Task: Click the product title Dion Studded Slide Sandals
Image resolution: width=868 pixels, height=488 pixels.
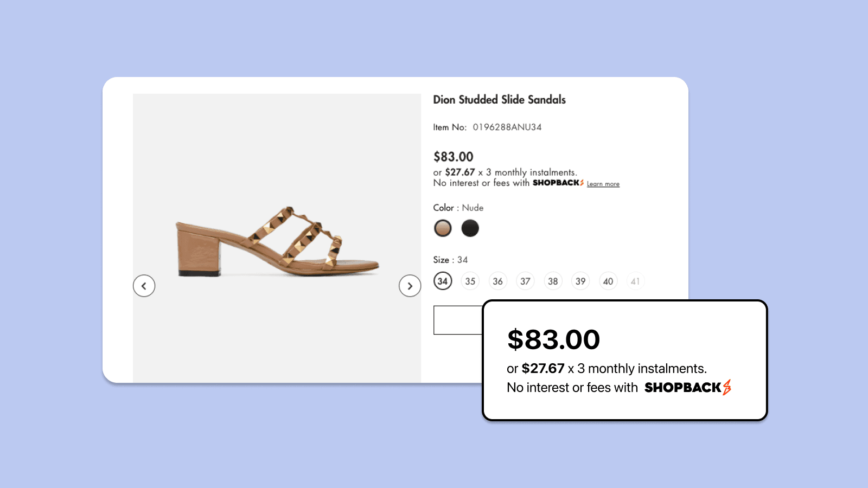Action: [500, 100]
